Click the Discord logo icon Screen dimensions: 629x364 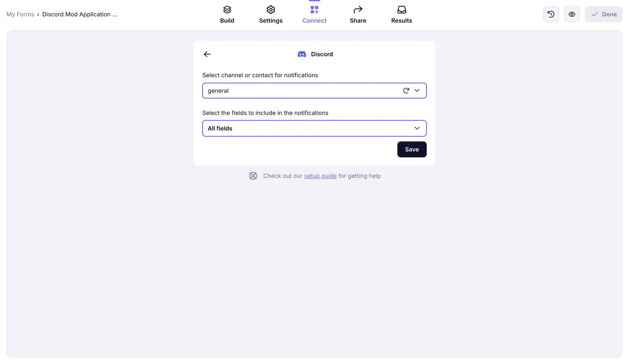pyautogui.click(x=302, y=54)
